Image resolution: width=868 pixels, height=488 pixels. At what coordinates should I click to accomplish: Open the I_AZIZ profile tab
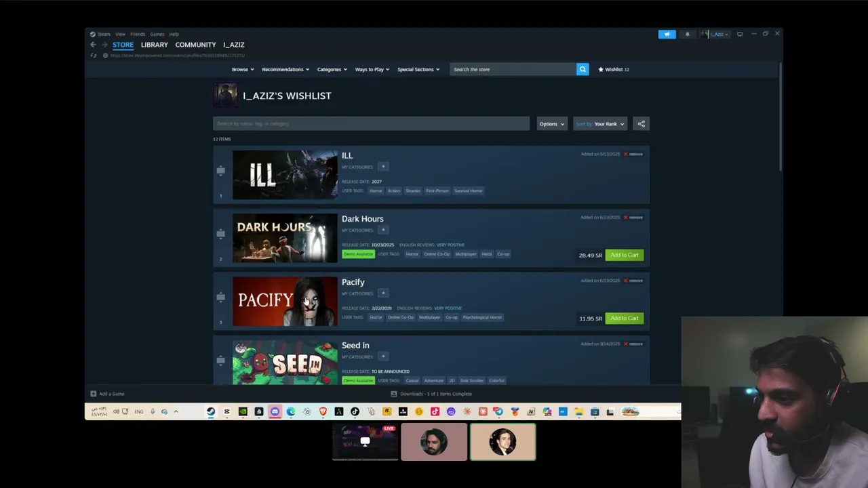click(x=234, y=45)
